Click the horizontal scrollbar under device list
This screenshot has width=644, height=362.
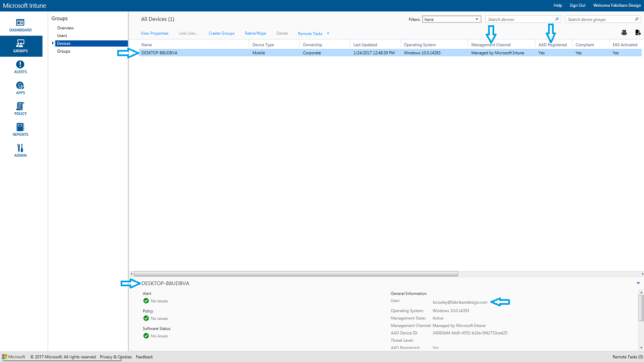pyautogui.click(x=296, y=274)
